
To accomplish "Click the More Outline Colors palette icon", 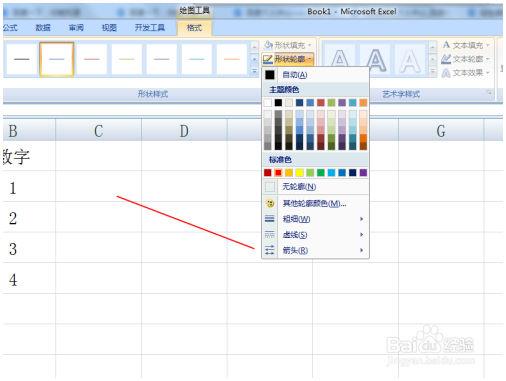I will [270, 203].
